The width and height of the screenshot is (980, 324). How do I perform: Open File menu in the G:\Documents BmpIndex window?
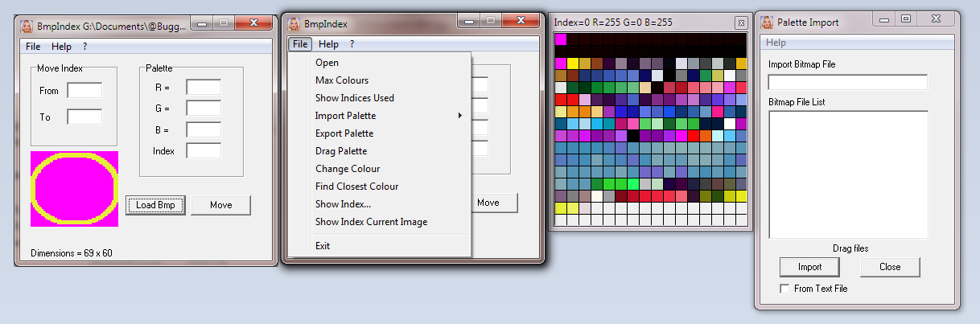pos(33,47)
